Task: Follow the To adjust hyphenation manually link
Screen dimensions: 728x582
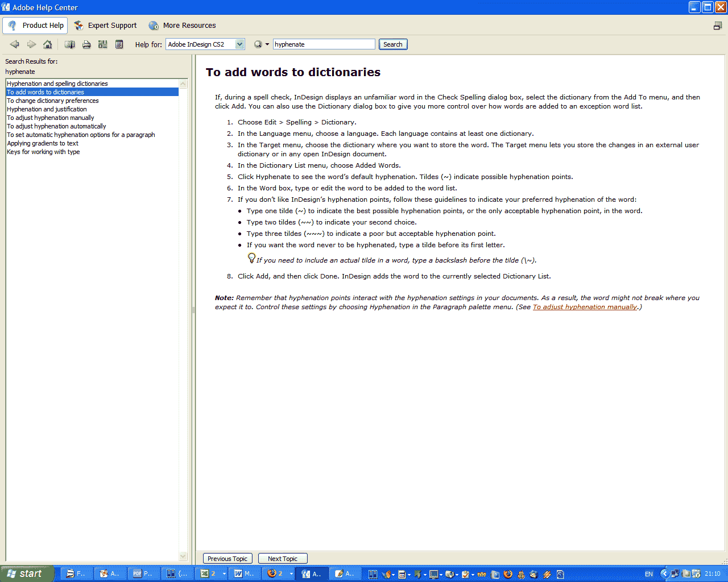Action: pyautogui.click(x=585, y=307)
